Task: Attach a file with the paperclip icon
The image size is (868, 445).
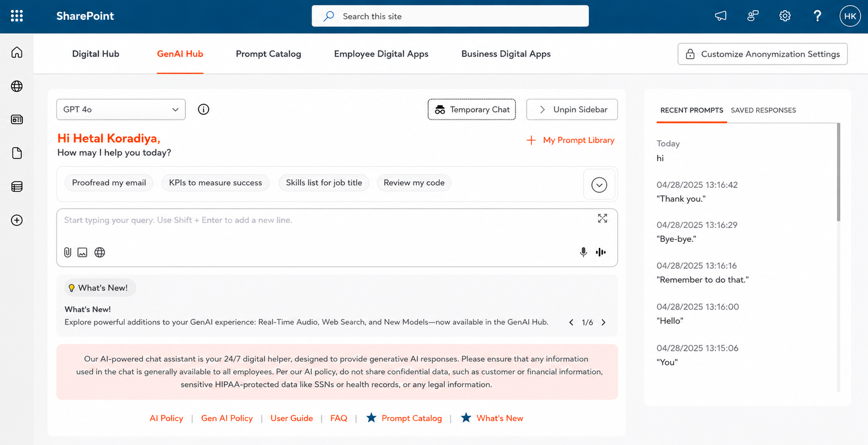Action: point(67,252)
